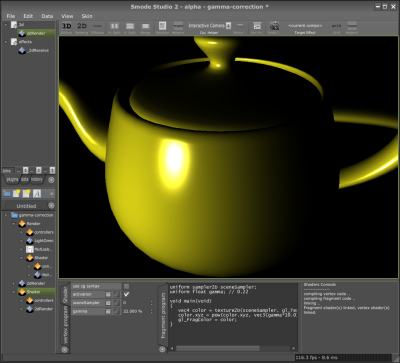
Task: Click the gear icon below Fragment program tab
Action: (x=163, y=349)
